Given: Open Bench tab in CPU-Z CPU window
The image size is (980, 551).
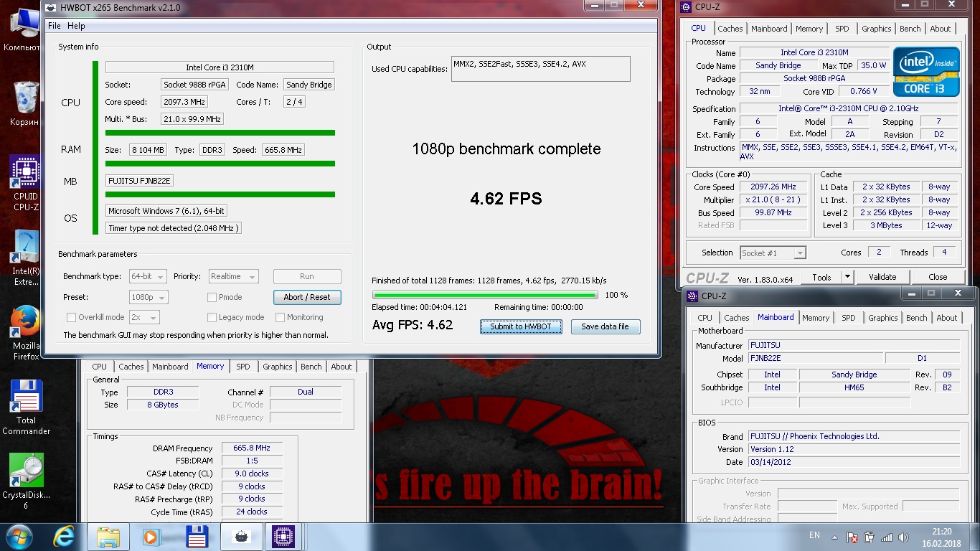Looking at the screenshot, I should (910, 29).
